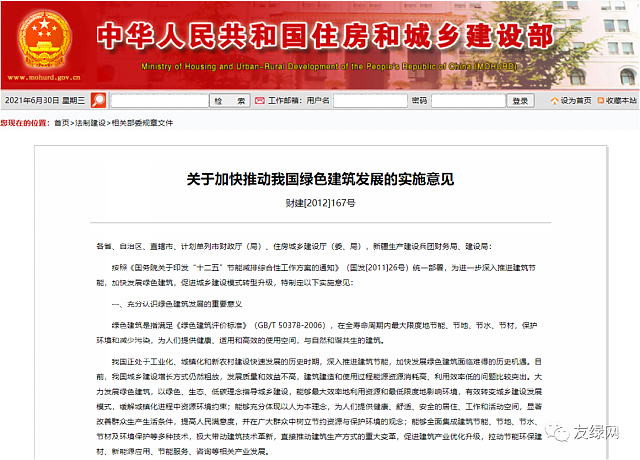Click the bookmark site RSS-style icon
Screen dimensions: 640x460
[601, 100]
